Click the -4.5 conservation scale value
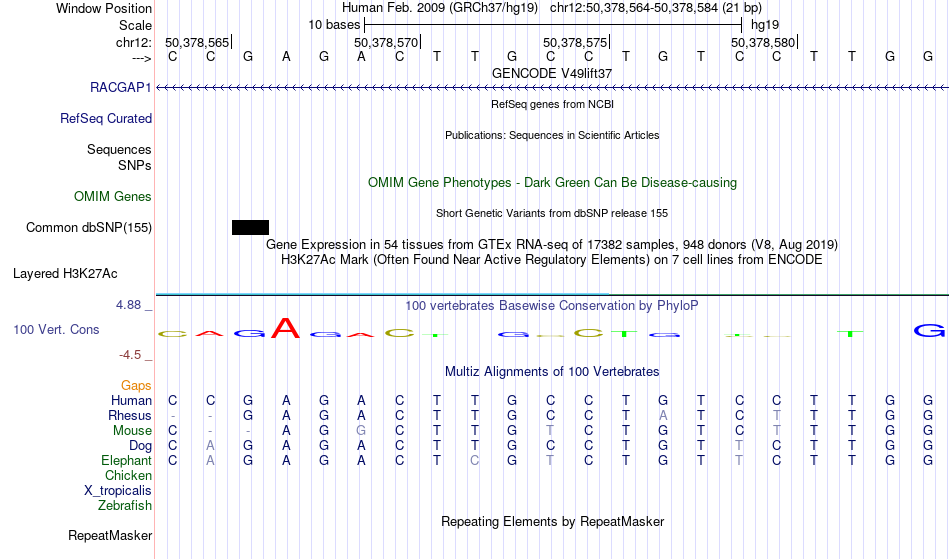Image resolution: width=950 pixels, height=559 pixels. coord(130,354)
